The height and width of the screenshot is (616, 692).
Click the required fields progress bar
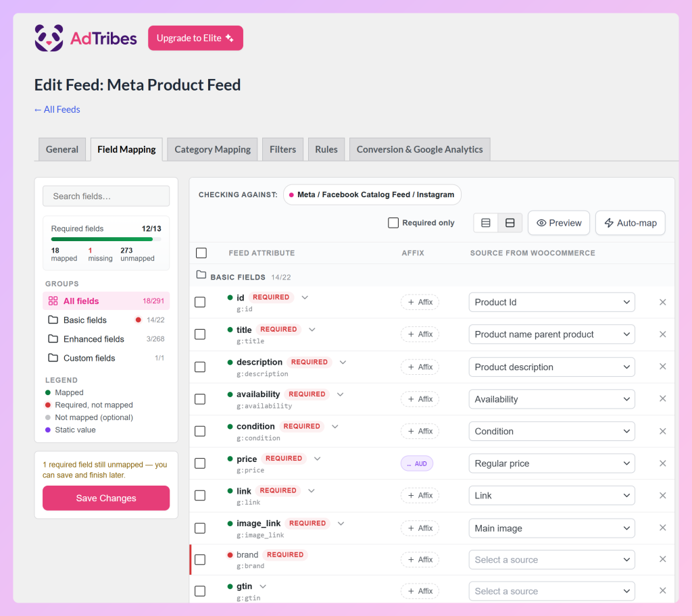[x=106, y=239]
